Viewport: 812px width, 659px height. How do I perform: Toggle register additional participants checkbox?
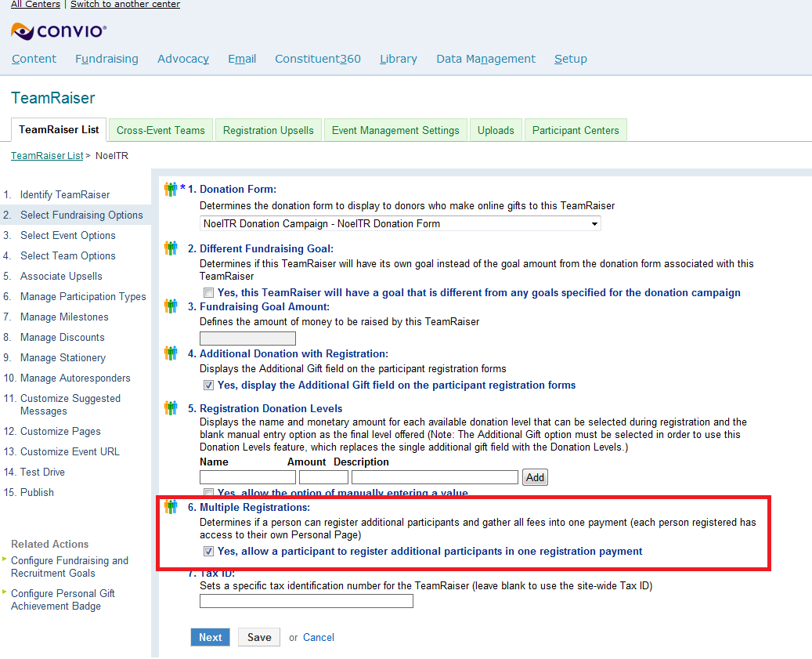tap(209, 552)
